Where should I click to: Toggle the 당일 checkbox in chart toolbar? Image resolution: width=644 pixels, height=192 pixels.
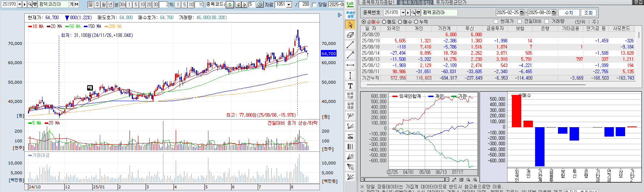click(314, 5)
